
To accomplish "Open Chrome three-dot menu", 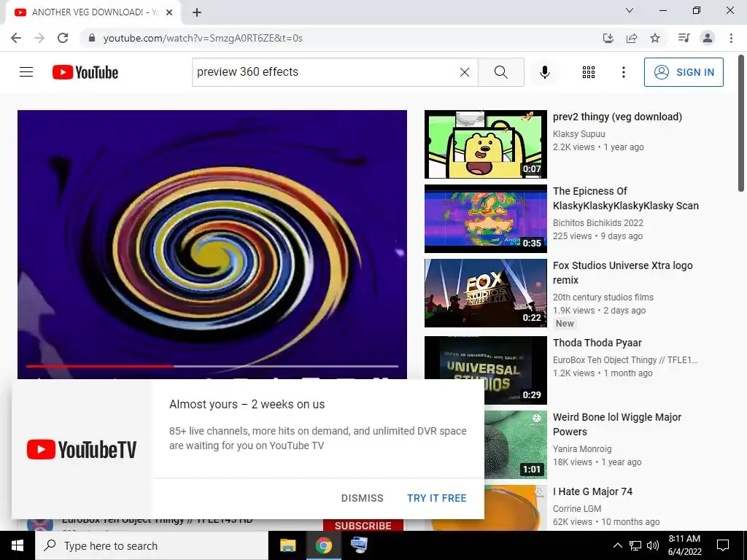I will point(731,38).
